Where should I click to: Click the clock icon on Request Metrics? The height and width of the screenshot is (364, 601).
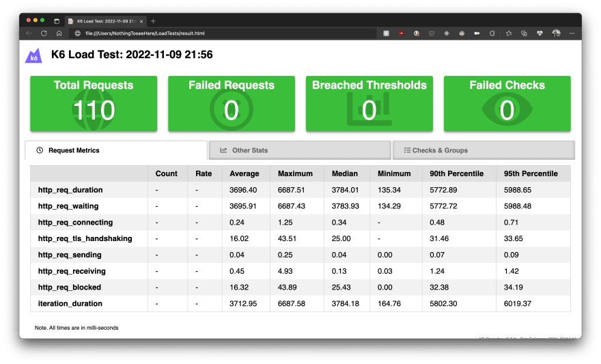click(x=40, y=150)
